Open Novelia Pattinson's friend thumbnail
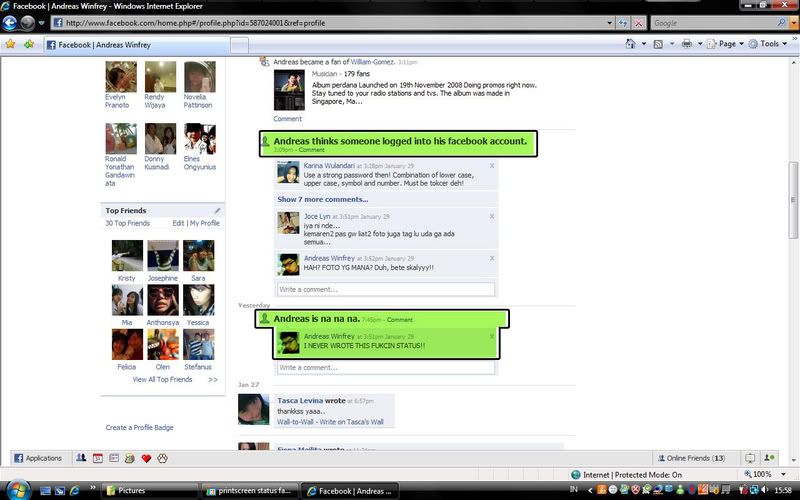Screen dimensions: 800x500 tap(199, 77)
